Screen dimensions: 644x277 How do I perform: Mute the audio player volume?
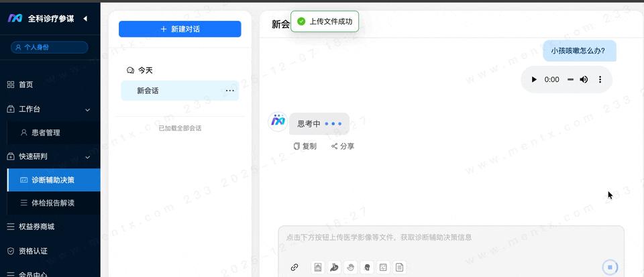[x=584, y=80]
